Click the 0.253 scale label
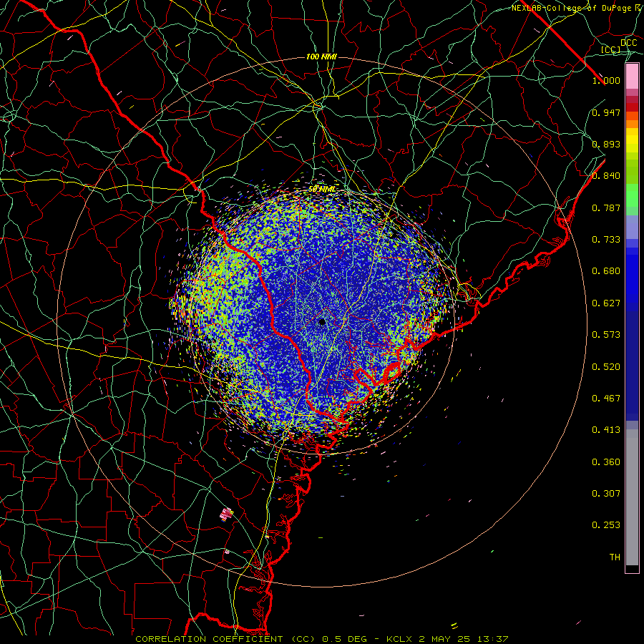 (x=606, y=525)
